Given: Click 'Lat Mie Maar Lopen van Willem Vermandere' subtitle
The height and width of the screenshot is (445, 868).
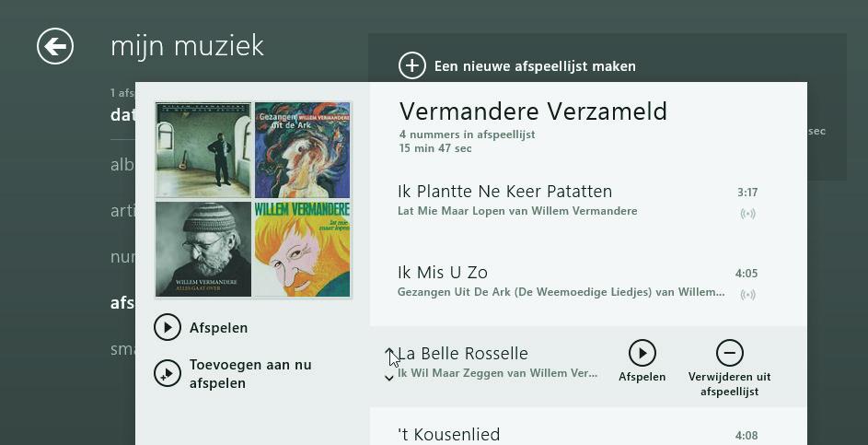Looking at the screenshot, I should (x=517, y=211).
